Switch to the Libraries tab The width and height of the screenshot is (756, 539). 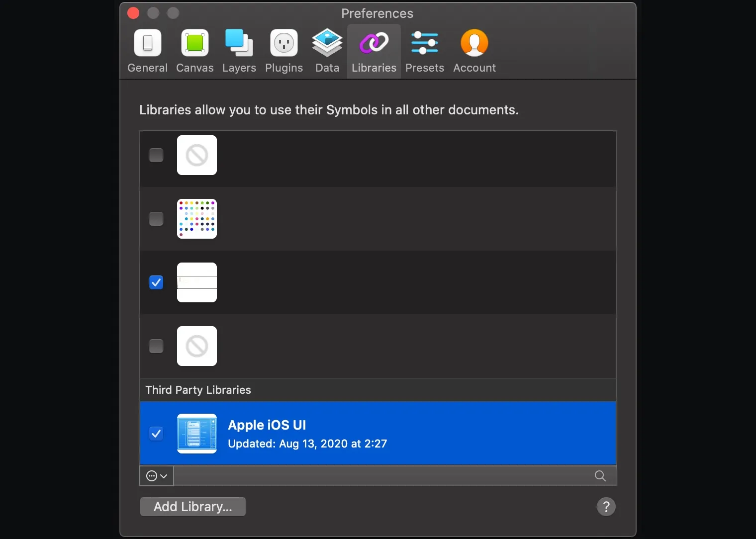tap(374, 51)
